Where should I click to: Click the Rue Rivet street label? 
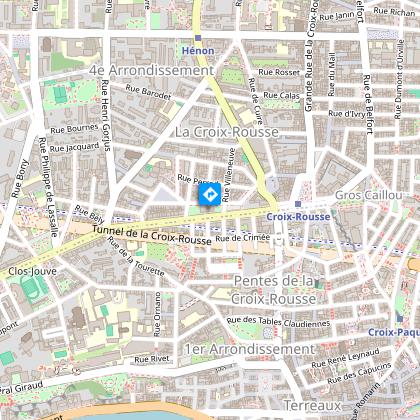152,359
